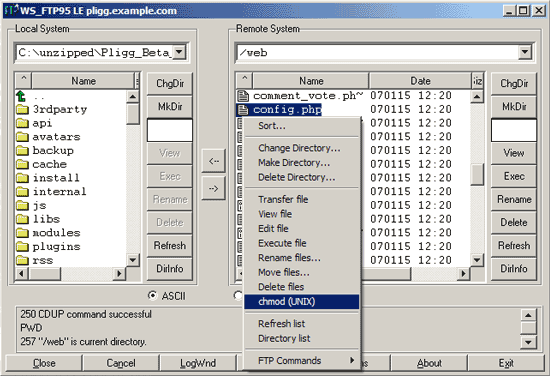Choose Delete Directory... menu item
This screenshot has height=376, width=550.
tap(302, 177)
